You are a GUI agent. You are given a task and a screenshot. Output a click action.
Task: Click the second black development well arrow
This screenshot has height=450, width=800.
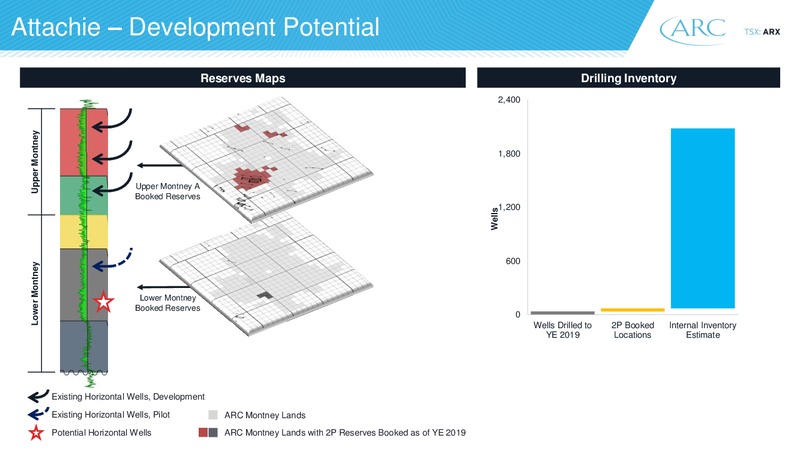pos(112,153)
